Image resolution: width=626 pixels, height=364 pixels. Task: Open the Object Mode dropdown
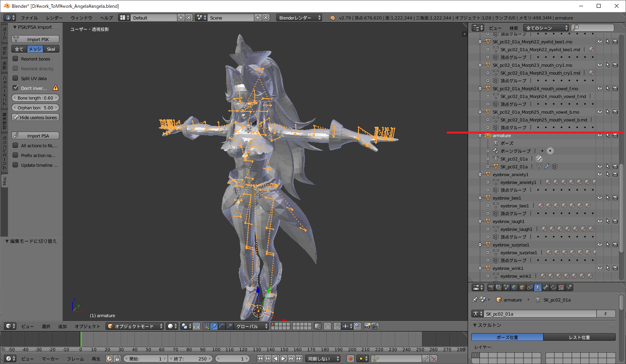(x=134, y=326)
